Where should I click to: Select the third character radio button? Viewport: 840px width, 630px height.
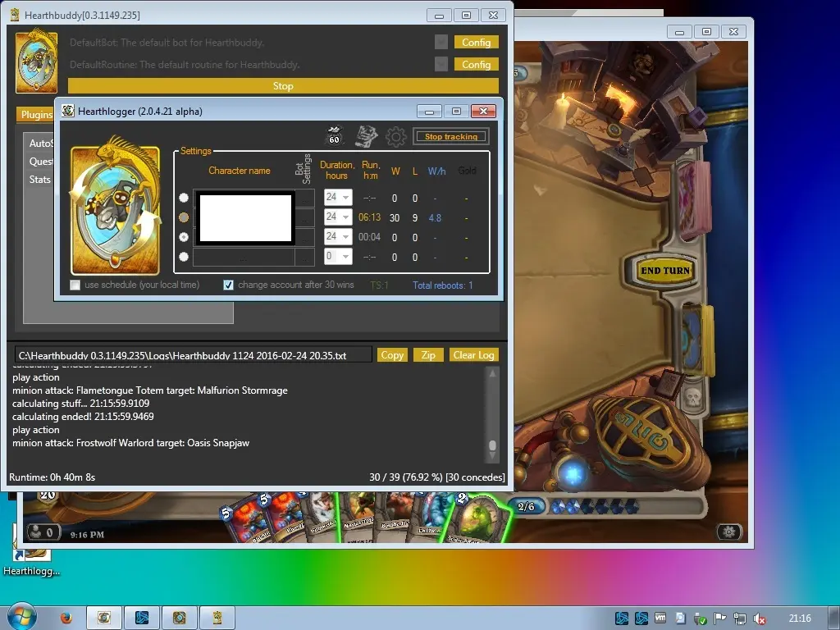(x=184, y=237)
